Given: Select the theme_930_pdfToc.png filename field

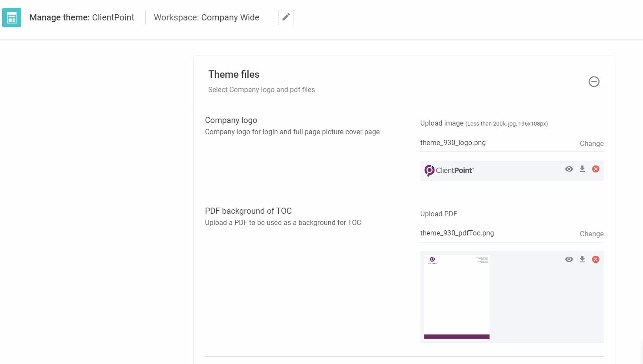Looking at the screenshot, I should tap(457, 233).
